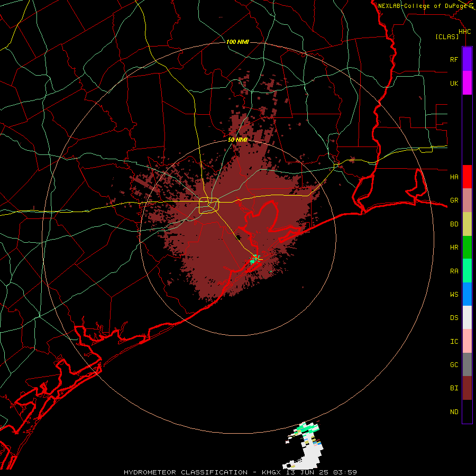Screen dimensions: 476x476
Task: Select the GR pink legend swatch
Action: pyautogui.click(x=467, y=200)
